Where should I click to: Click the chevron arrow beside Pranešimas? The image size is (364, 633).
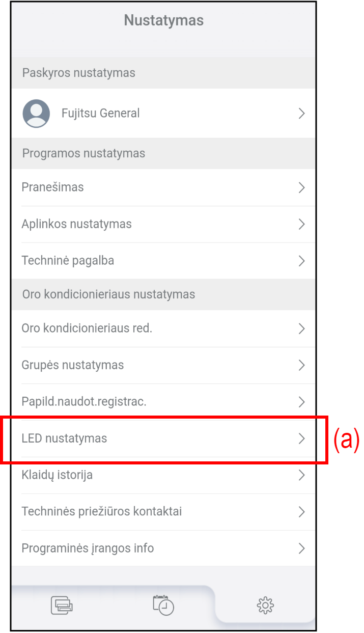(301, 187)
